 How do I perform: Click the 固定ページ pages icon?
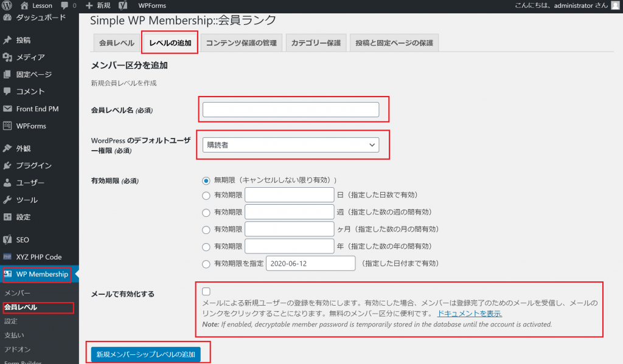tap(7, 74)
